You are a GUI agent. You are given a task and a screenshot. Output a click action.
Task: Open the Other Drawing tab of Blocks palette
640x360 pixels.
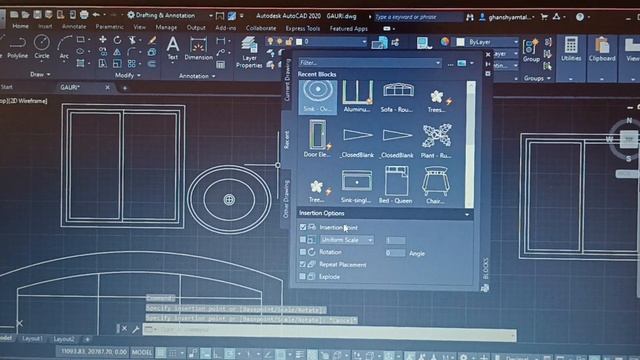click(286, 199)
